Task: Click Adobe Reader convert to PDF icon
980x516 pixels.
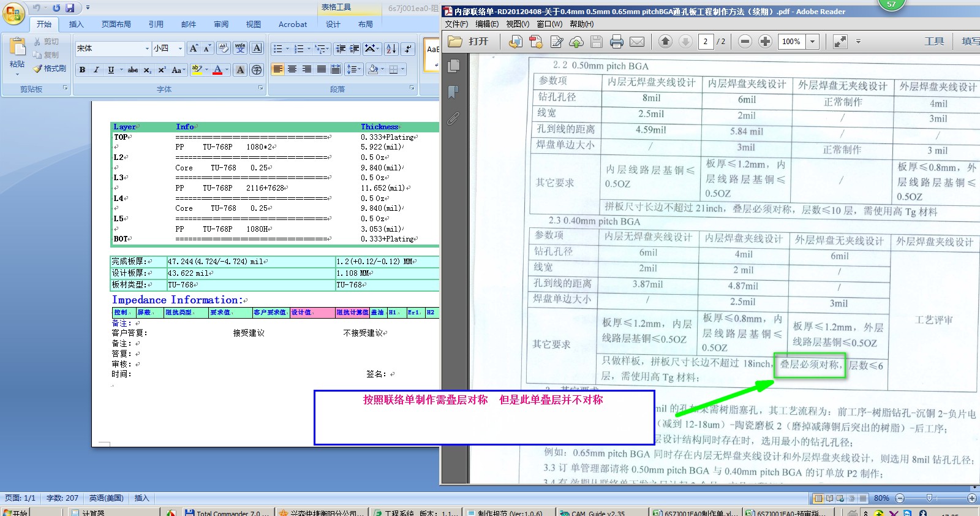Action: coord(536,42)
